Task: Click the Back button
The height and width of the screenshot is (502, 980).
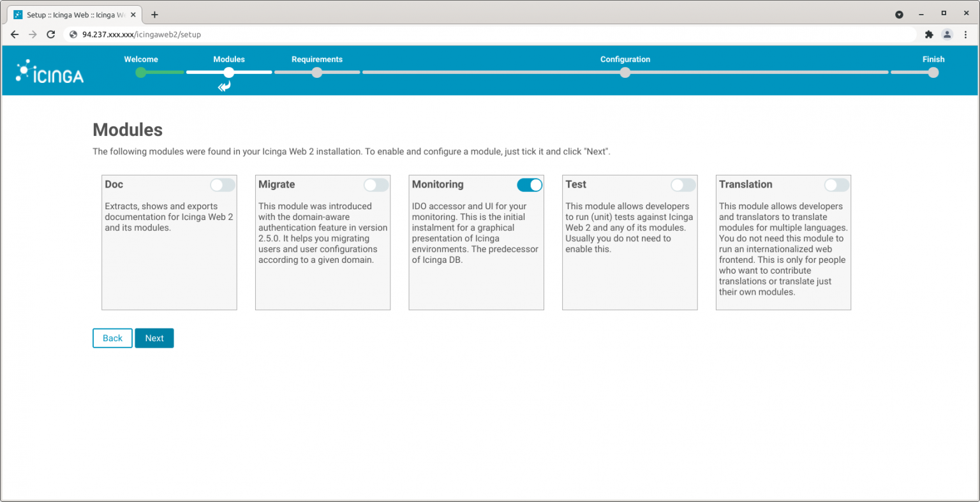Action: (112, 337)
